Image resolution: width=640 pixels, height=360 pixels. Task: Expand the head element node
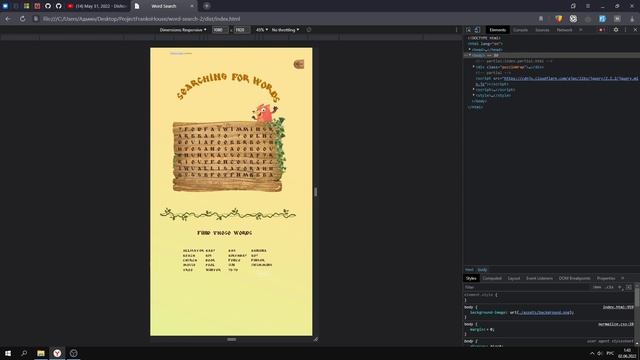470,49
